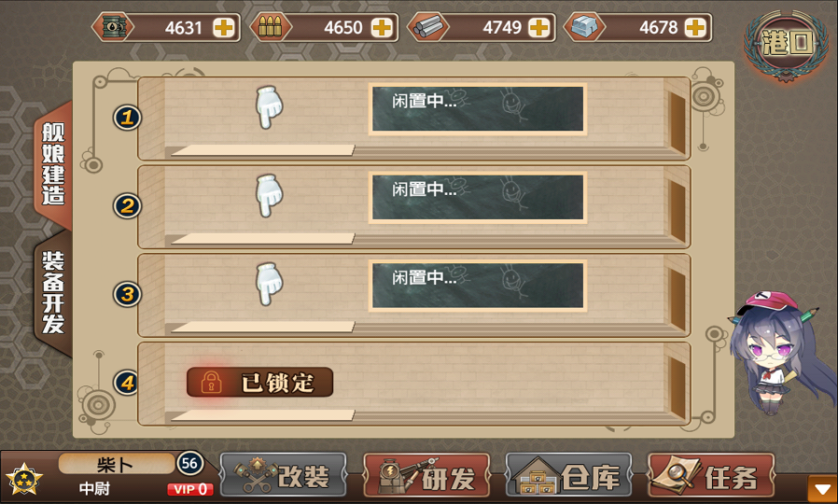Viewport: 838px width, 504px height.
Task: Select idle blackboard in build slot 1
Action: coord(478,109)
